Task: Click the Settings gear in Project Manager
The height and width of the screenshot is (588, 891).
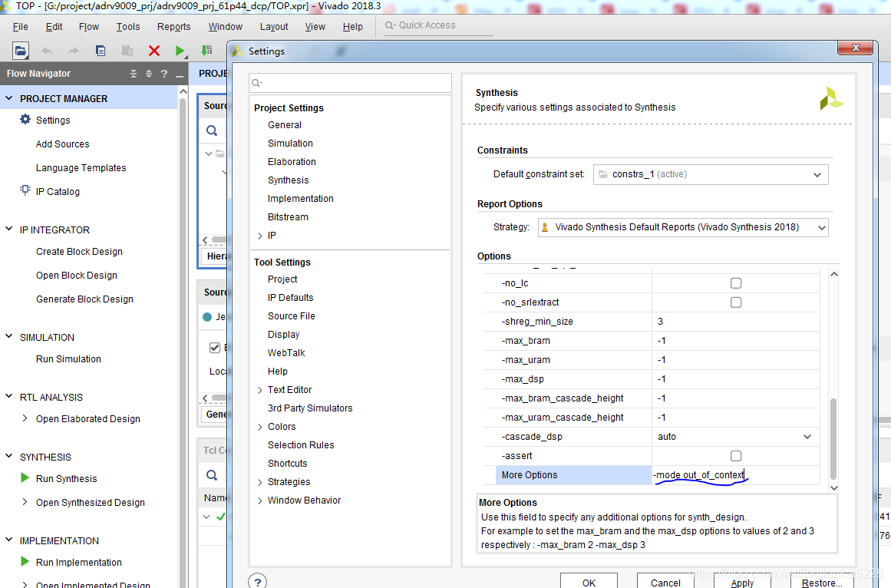Action: [25, 119]
